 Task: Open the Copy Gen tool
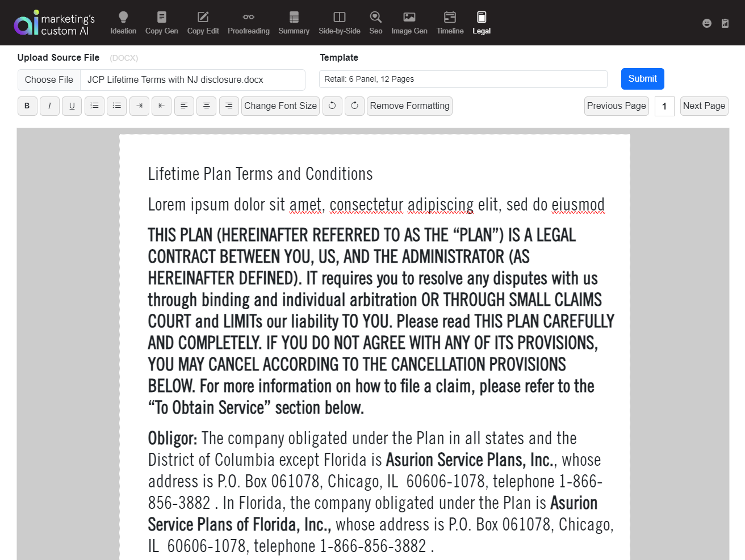(x=162, y=23)
